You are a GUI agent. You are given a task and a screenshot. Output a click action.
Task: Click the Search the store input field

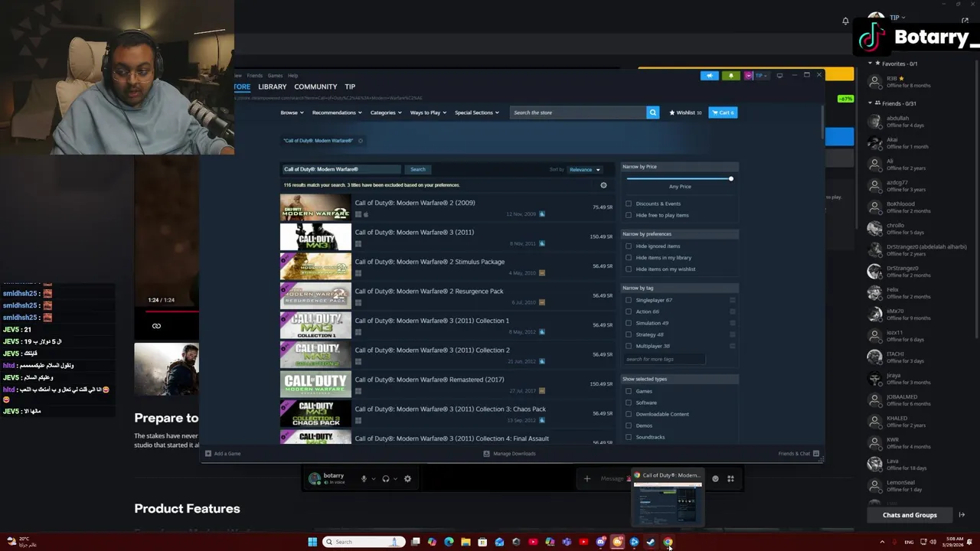click(x=577, y=112)
